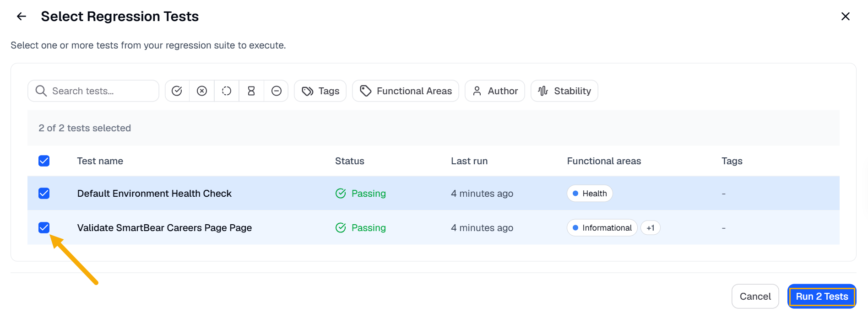
Task: Click Passing status of SmartBear Careers row
Action: (361, 228)
